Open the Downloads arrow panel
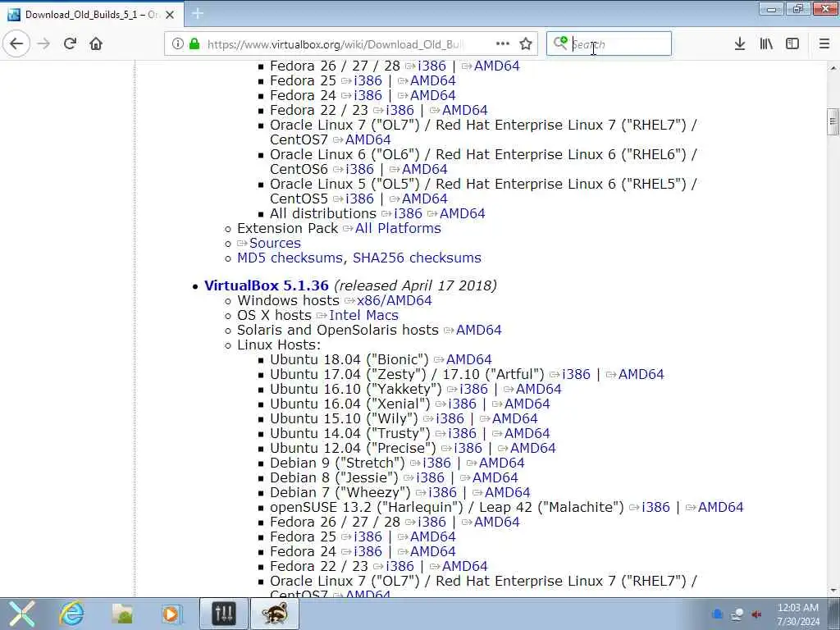 [x=740, y=44]
